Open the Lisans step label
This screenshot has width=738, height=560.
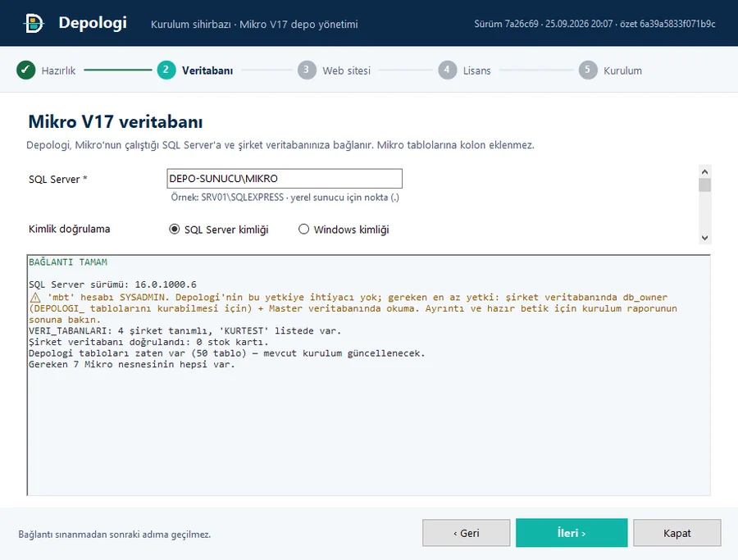(x=476, y=71)
